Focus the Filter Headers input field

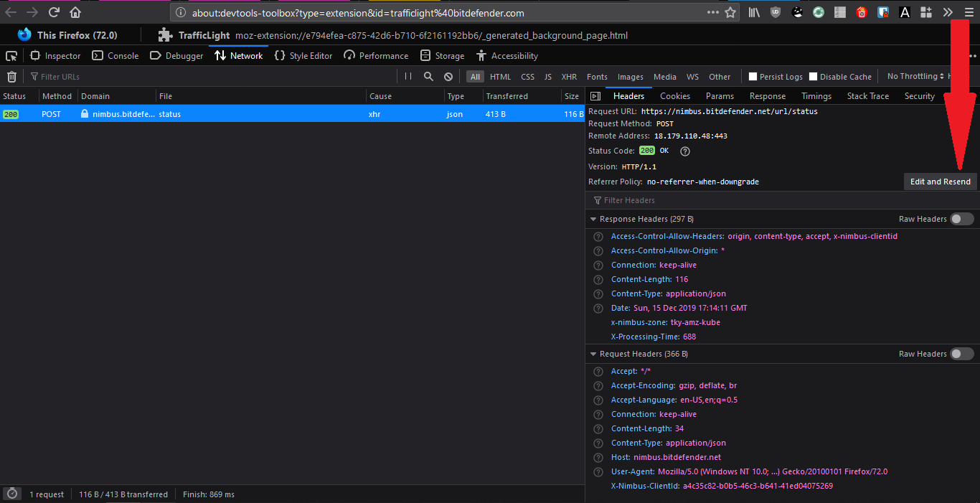[782, 200]
